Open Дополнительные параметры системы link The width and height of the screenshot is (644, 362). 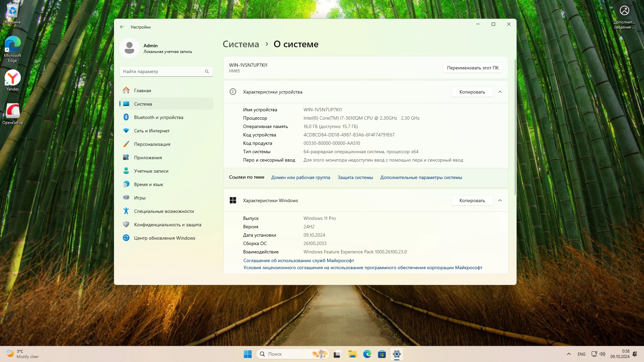pos(421,177)
